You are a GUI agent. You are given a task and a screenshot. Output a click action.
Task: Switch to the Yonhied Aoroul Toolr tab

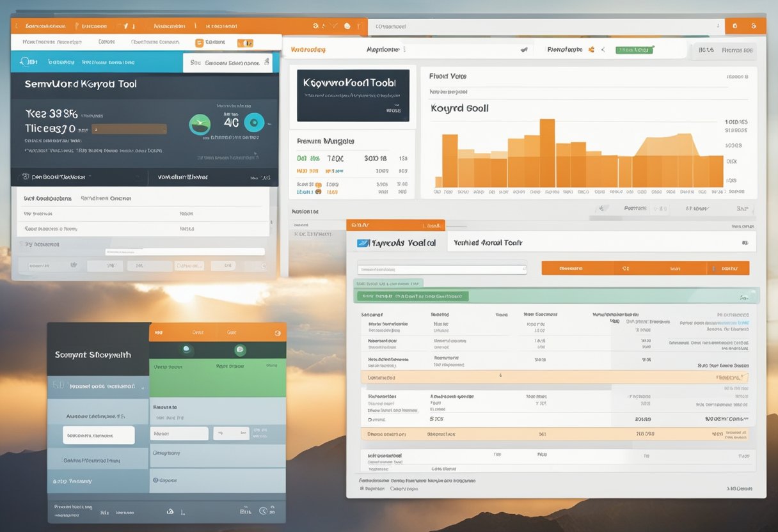point(488,242)
